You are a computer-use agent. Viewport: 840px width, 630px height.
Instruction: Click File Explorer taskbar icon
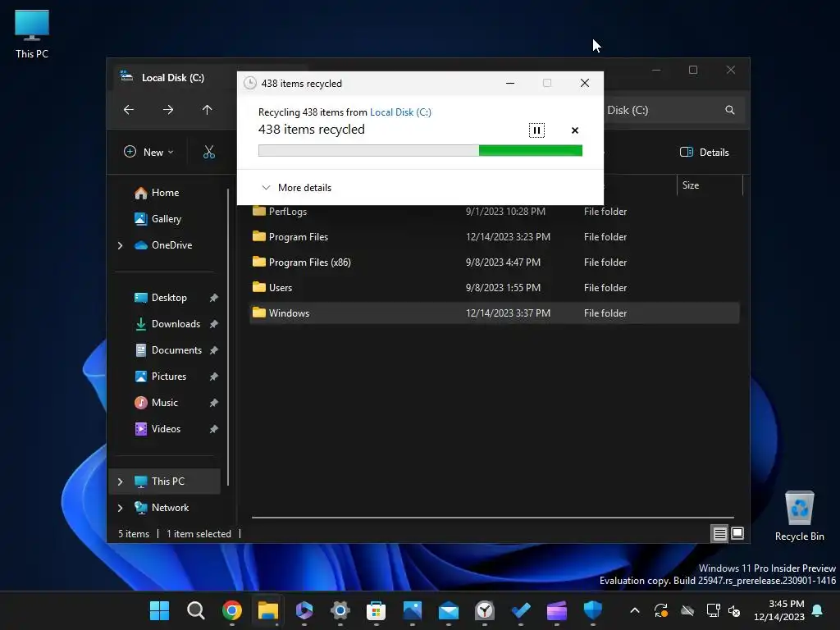pyautogui.click(x=268, y=610)
